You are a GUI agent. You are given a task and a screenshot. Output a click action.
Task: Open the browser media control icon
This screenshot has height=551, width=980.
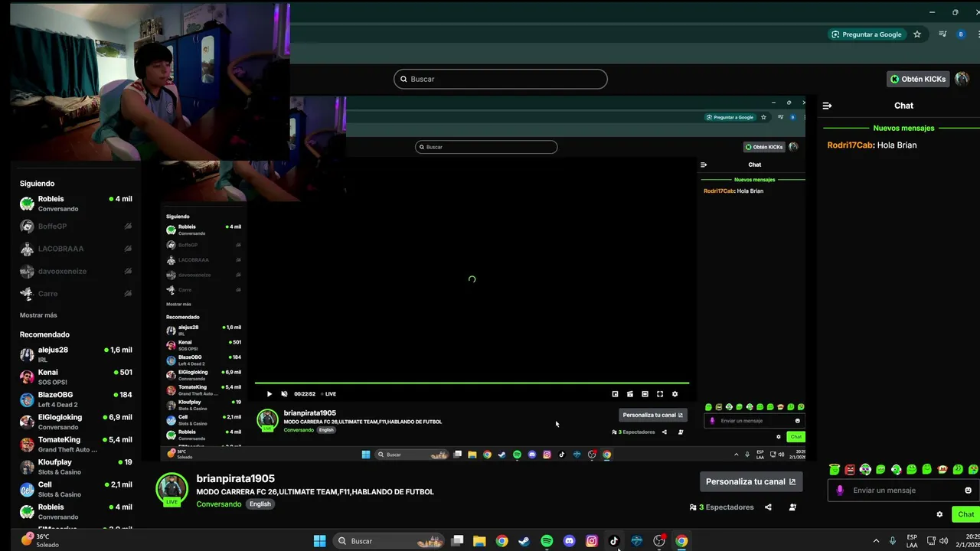click(942, 34)
